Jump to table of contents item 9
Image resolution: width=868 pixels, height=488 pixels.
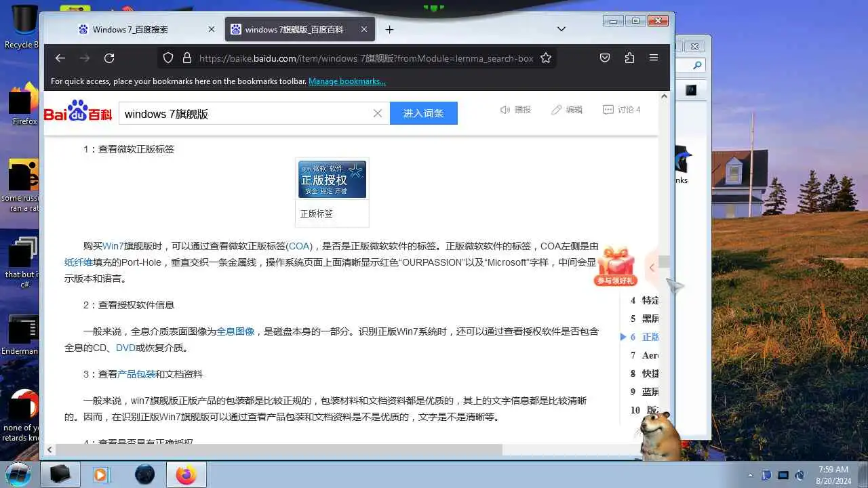pos(644,392)
